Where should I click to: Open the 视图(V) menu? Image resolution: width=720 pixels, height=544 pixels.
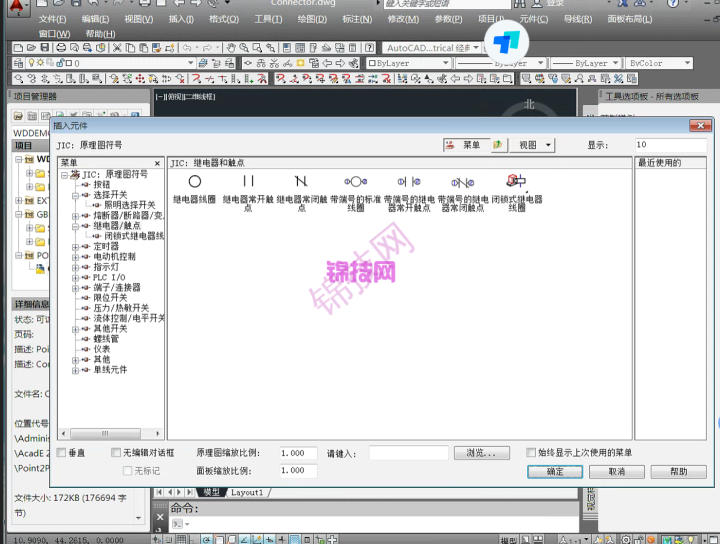point(139,19)
